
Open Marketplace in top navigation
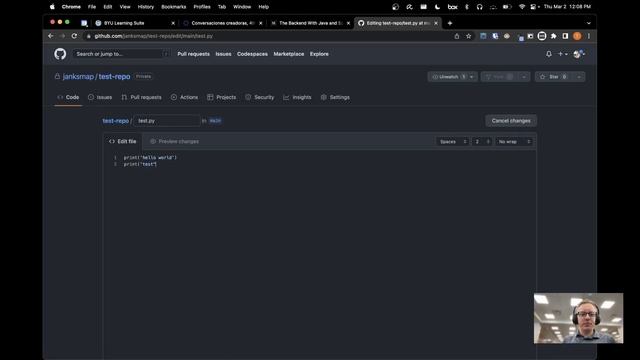pyautogui.click(x=289, y=54)
